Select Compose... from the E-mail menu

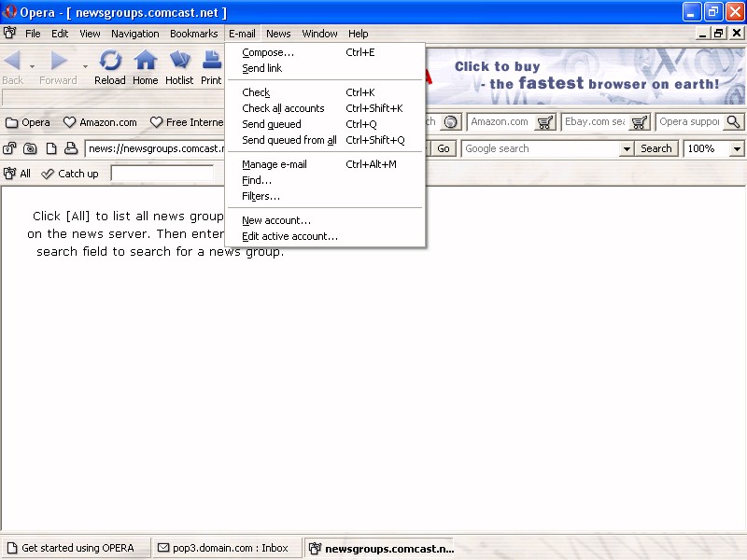click(x=268, y=52)
